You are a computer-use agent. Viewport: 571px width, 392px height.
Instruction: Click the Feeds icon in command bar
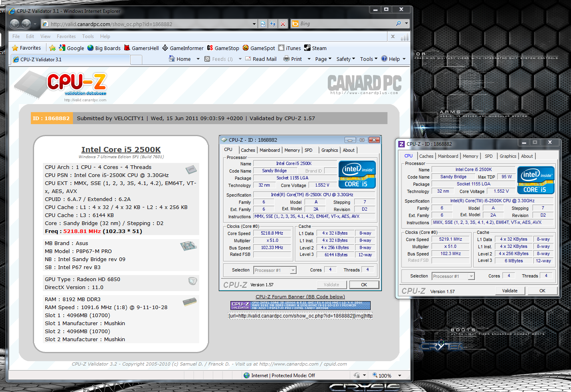[x=207, y=59]
